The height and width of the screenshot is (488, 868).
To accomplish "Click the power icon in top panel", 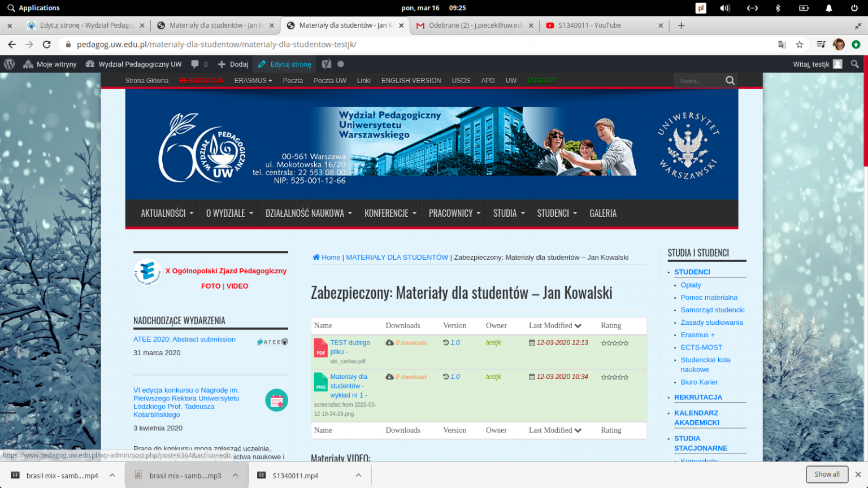I will pos(854,8).
